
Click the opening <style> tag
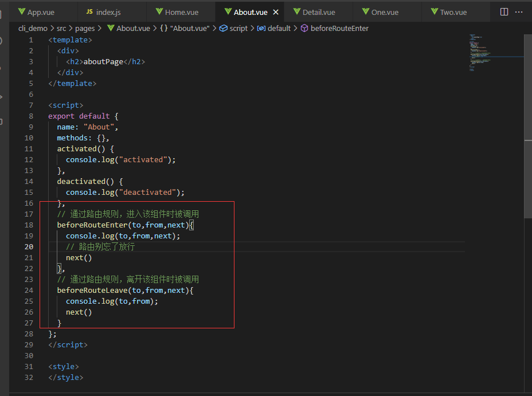[x=64, y=367]
